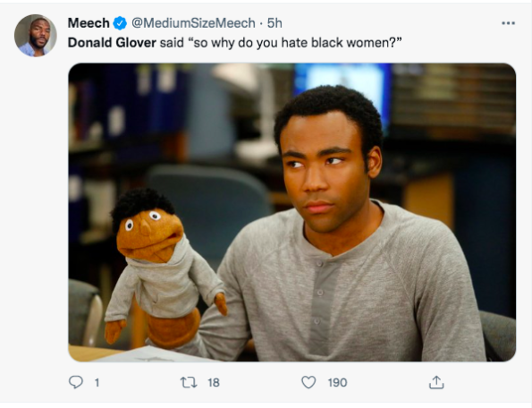The width and height of the screenshot is (532, 408).
Task: Visit the @MediumSizeMeech handle link
Action: tap(193, 23)
